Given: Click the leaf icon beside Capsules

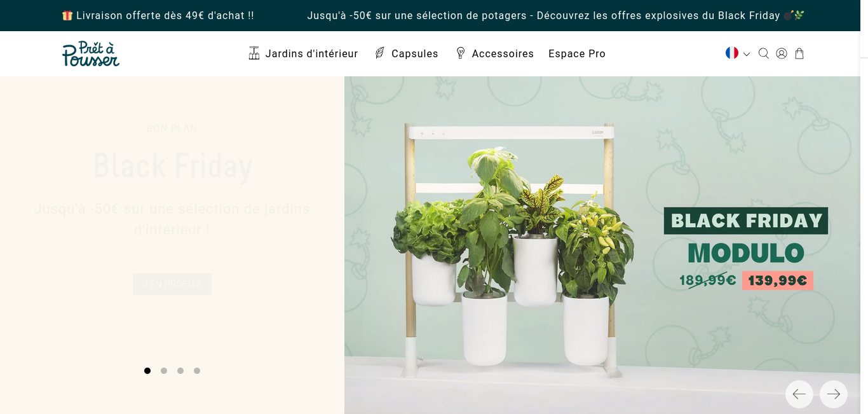Looking at the screenshot, I should pos(380,53).
